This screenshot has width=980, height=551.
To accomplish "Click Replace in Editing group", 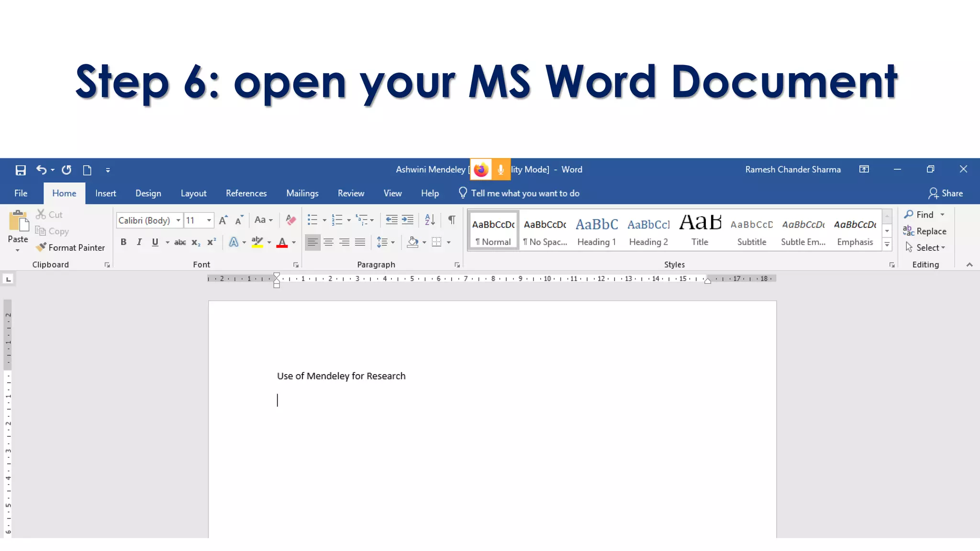I will point(924,231).
